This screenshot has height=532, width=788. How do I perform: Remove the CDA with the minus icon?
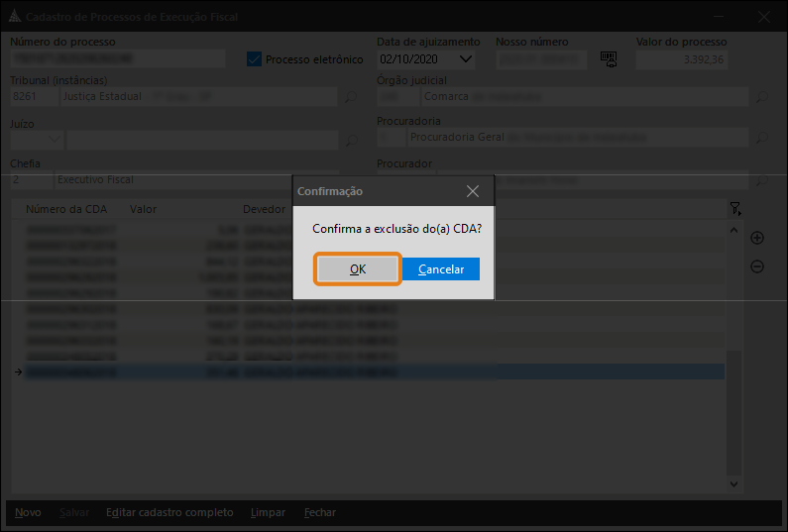pos(757,266)
